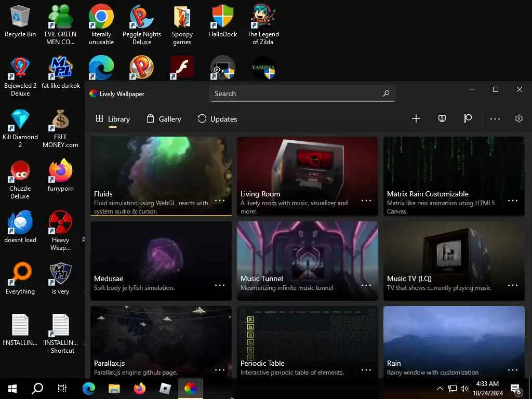Open more options for Living Room wallpaper
Viewport: 532px width, 399px height.
point(366,201)
